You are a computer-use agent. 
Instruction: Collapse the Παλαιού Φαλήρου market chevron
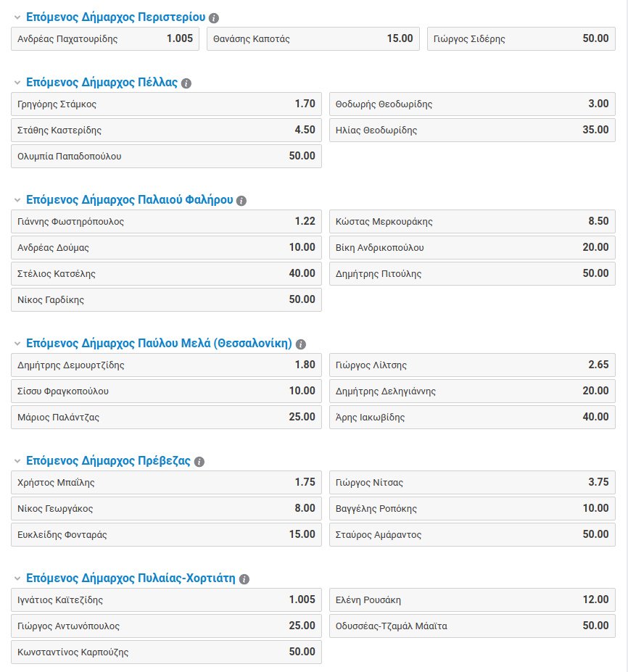click(x=17, y=200)
